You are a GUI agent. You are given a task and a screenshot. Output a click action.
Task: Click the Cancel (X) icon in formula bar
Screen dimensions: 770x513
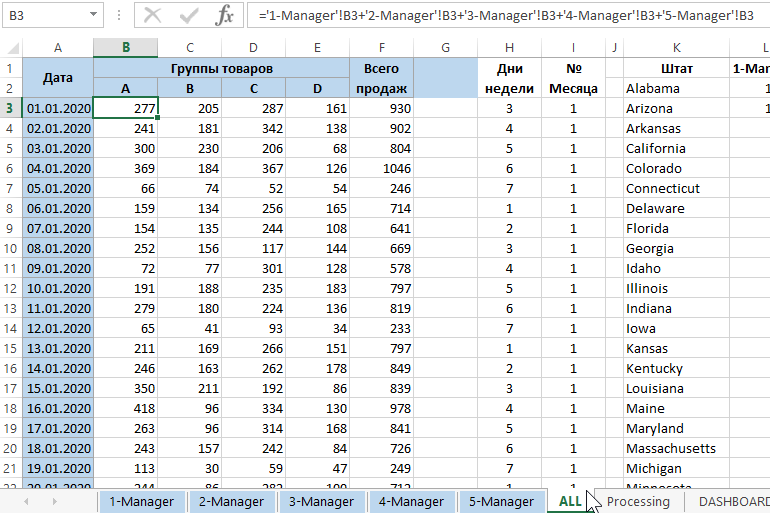click(152, 15)
